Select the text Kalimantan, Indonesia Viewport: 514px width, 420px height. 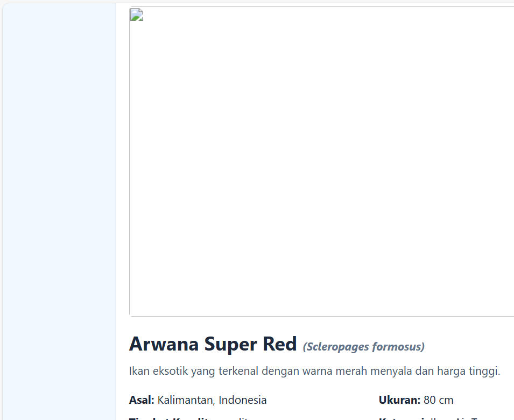coord(211,400)
